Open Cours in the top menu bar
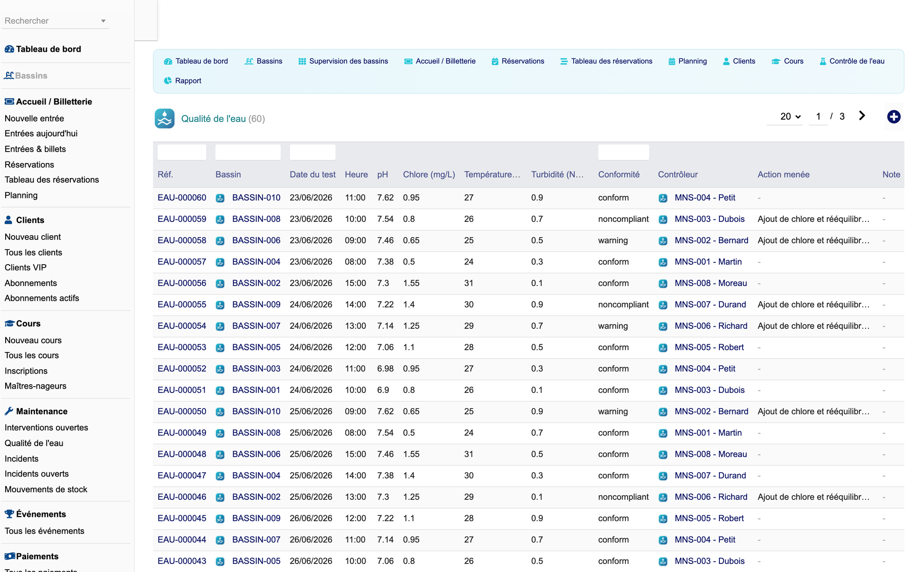 coord(793,61)
